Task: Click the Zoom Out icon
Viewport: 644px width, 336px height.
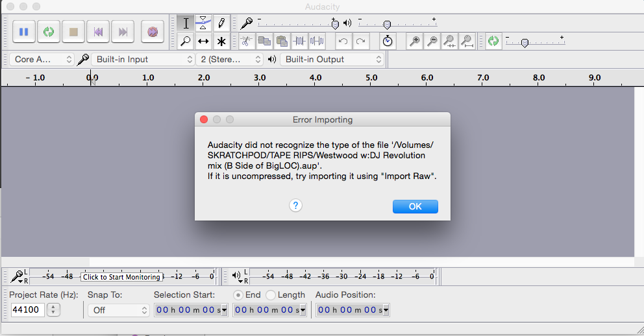Action: tap(432, 41)
